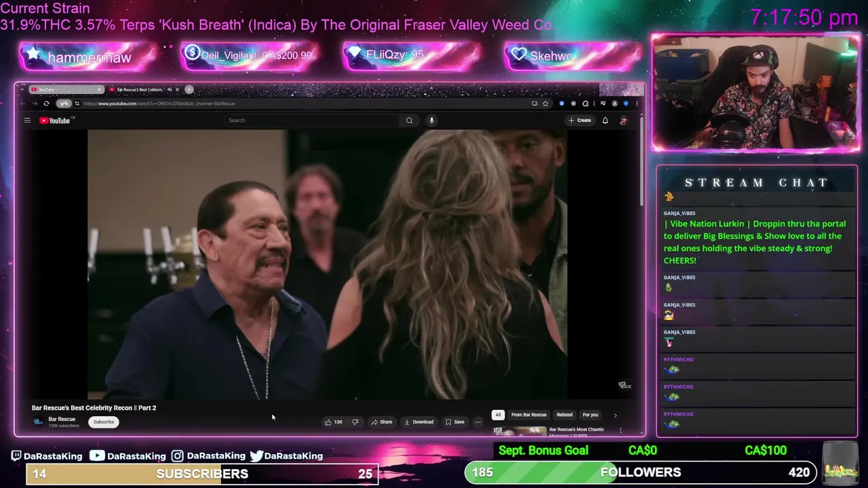The image size is (868, 488).
Task: Click the GANJA_VIBES Vibe Nation Lurkin message
Action: (755, 242)
